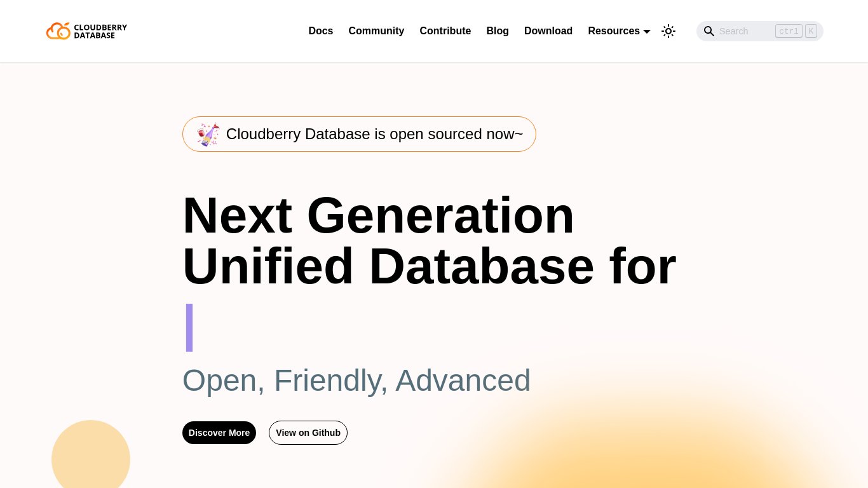The height and width of the screenshot is (488, 868).
Task: Go to the Contribute page
Action: click(445, 31)
